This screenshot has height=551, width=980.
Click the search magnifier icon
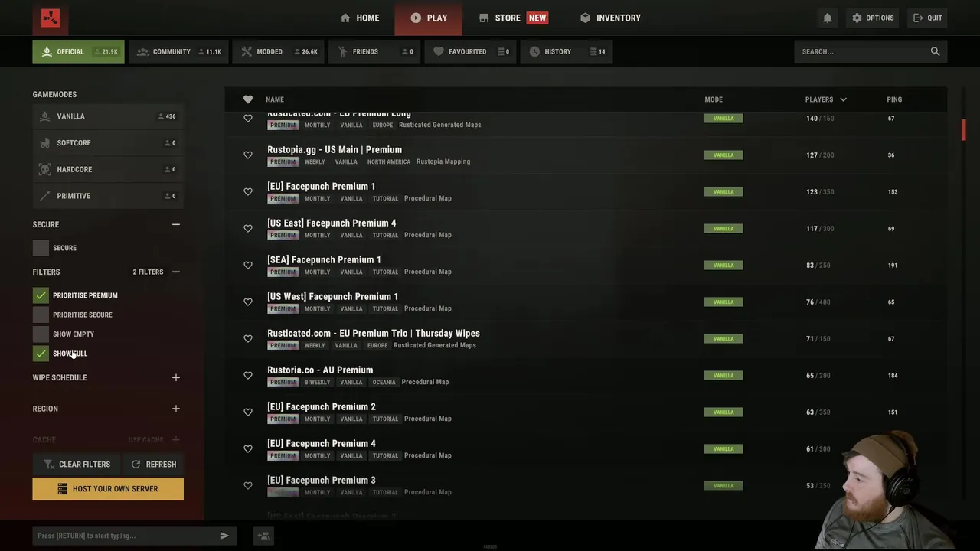[935, 51]
